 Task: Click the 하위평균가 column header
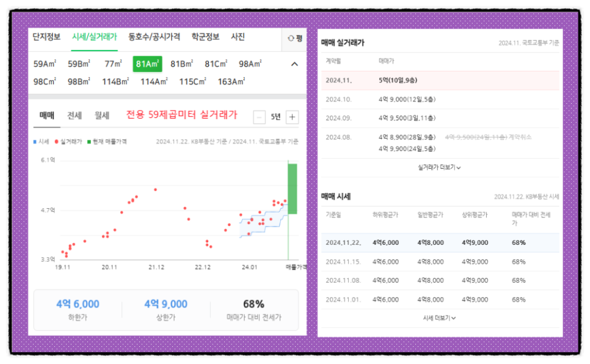click(x=385, y=214)
